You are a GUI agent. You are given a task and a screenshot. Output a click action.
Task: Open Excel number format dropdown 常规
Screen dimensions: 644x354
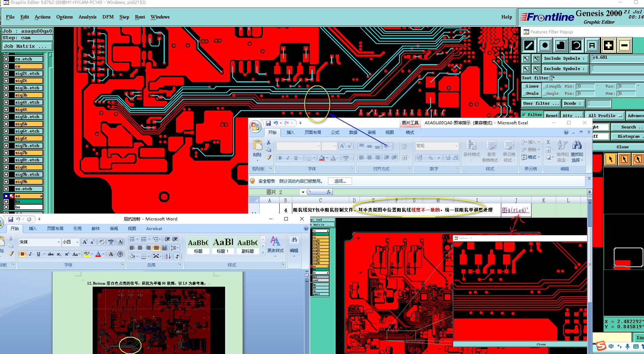[456, 146]
